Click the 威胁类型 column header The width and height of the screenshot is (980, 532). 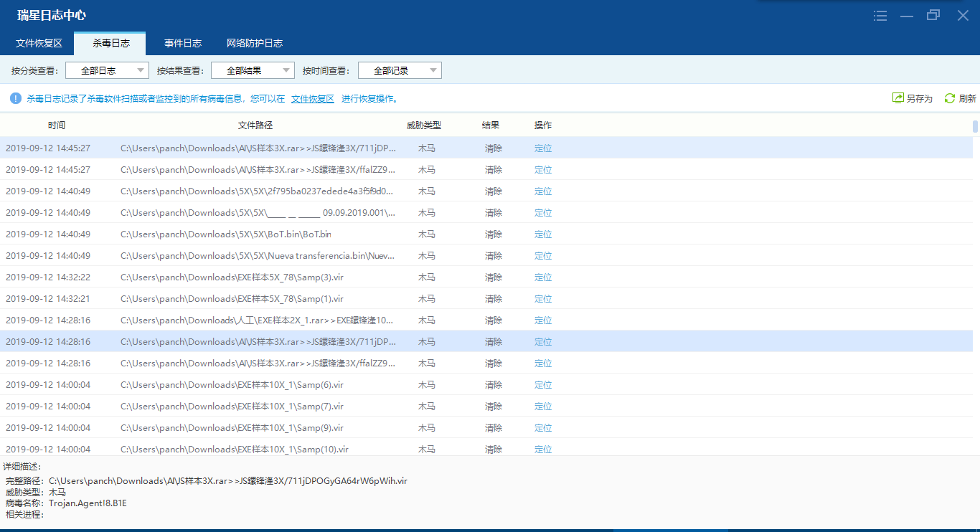(x=424, y=125)
